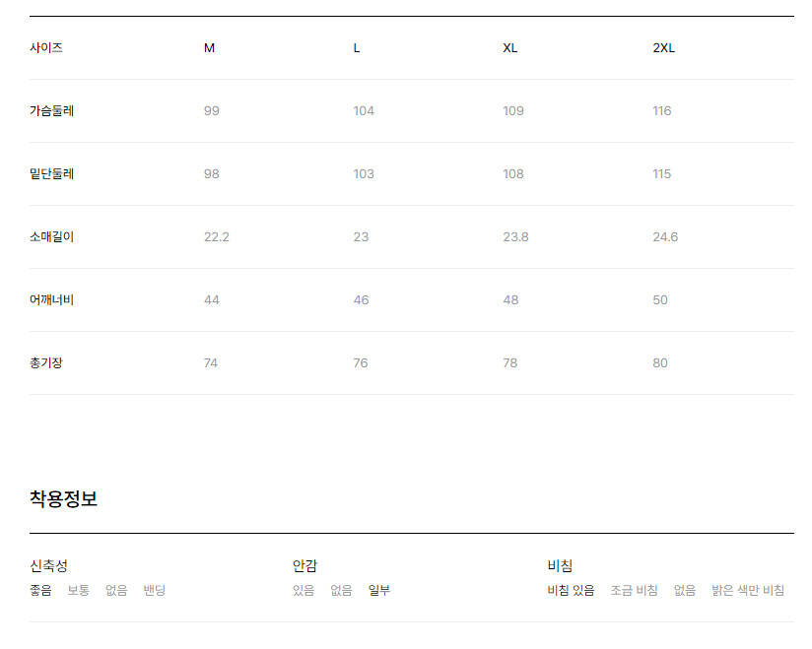Screen dimensions: 812x649
Task: Click the 어깨너비 row label
Action: pos(51,300)
